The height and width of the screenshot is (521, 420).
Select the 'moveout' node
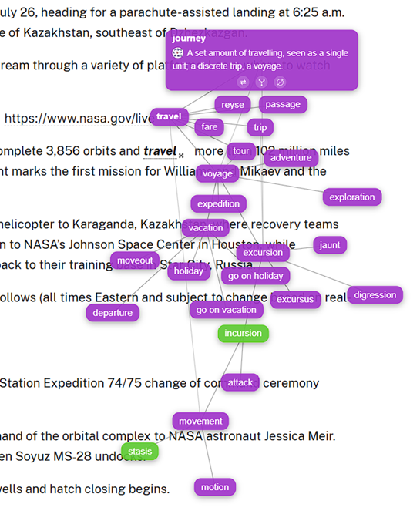coord(135,260)
